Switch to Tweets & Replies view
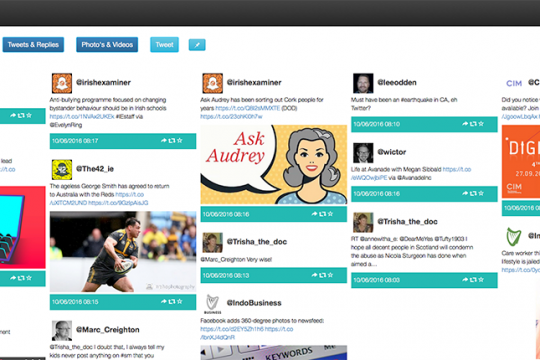Screen dimensions: 540x360 pyautogui.click(x=33, y=45)
